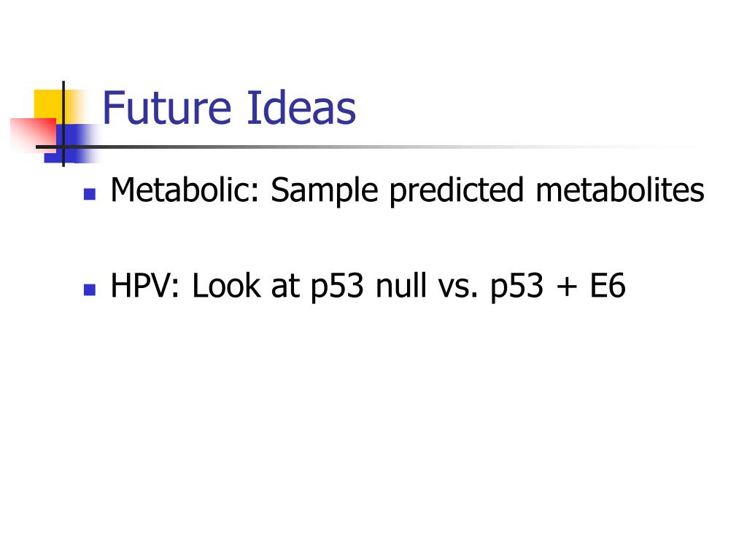Select the red gradient square
Image resolution: width=747 pixels, height=560 pixels.
[34, 136]
